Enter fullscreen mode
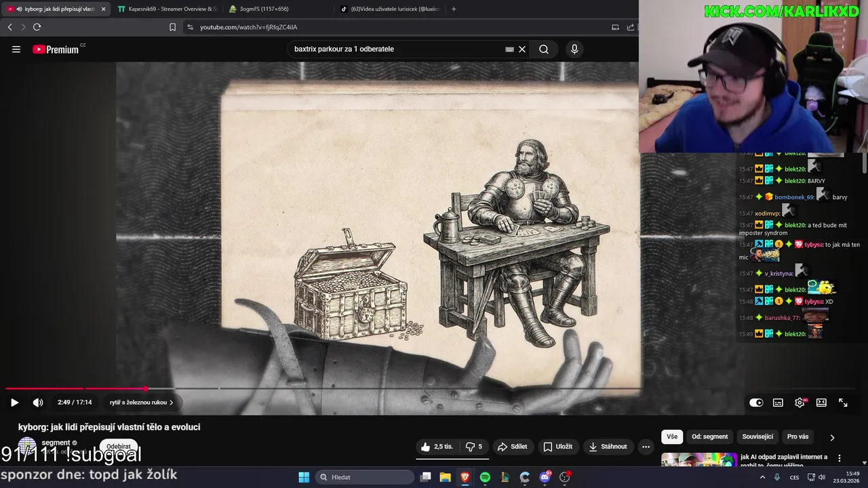The image size is (868, 488). (x=843, y=403)
